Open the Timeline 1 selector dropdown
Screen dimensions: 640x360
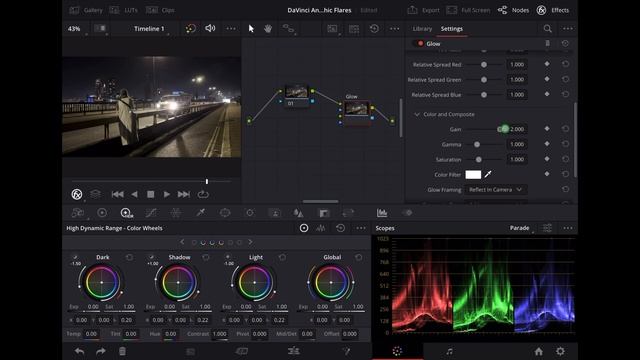pyautogui.click(x=150, y=29)
